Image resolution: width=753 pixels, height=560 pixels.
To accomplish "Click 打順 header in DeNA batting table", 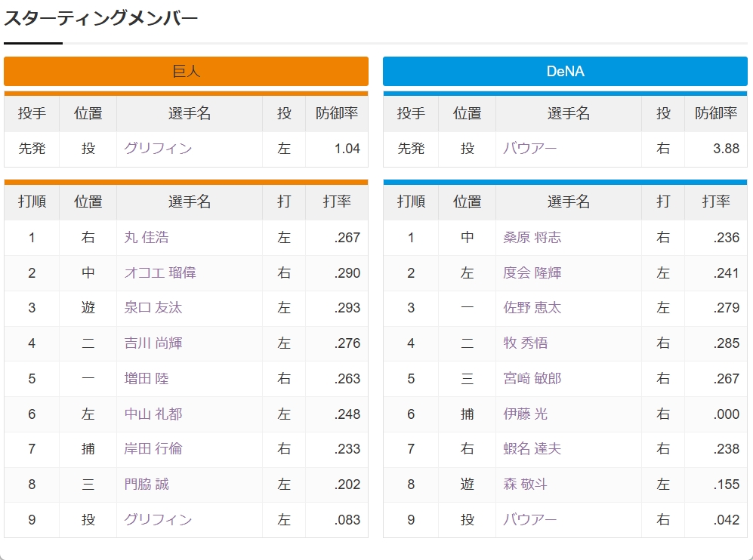I will pos(411,202).
